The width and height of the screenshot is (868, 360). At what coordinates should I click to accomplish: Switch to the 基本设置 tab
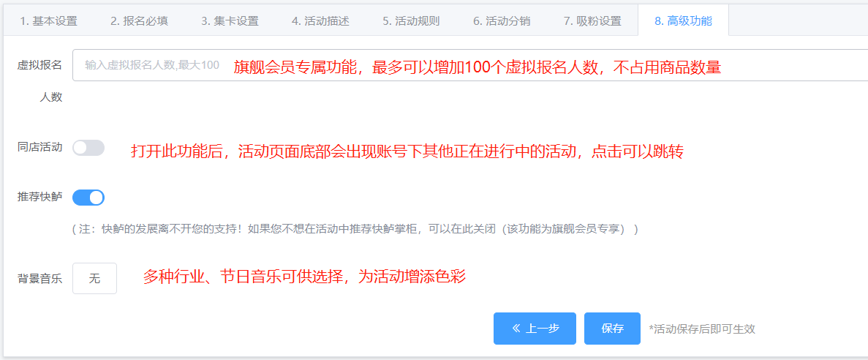click(x=48, y=20)
